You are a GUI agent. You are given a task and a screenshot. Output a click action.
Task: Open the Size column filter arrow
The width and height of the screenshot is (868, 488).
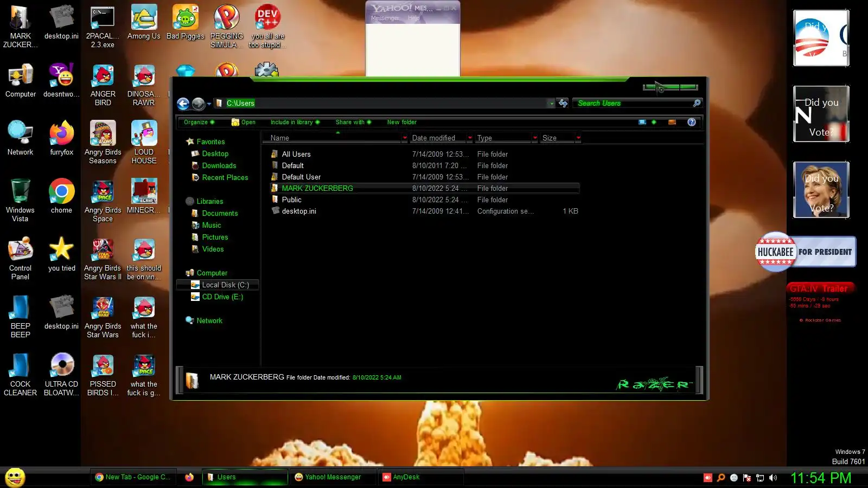(x=578, y=138)
